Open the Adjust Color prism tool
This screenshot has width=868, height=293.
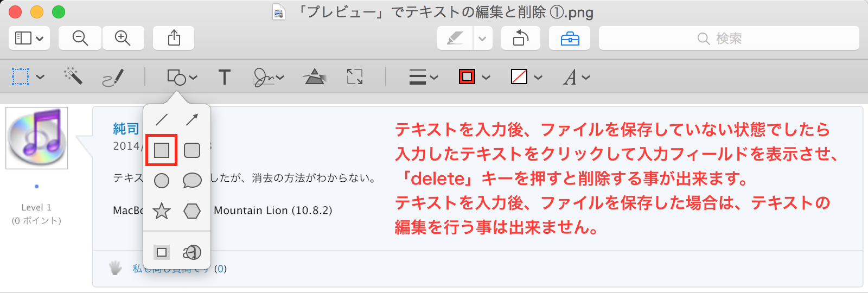click(315, 77)
